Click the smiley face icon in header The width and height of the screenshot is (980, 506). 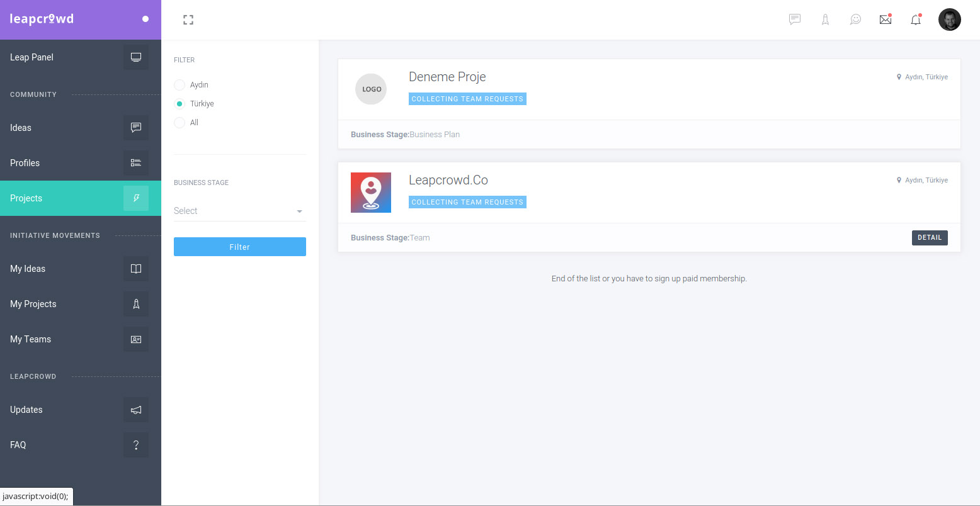coord(855,20)
